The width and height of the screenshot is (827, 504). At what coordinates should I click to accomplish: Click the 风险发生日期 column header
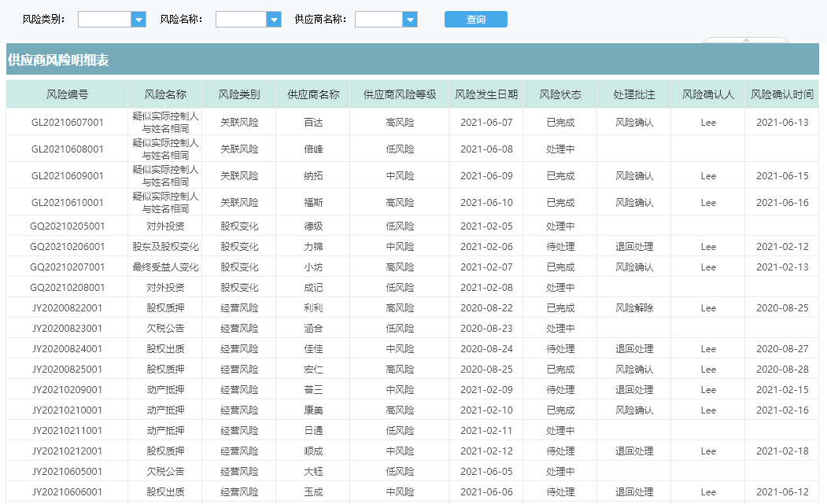[485, 94]
